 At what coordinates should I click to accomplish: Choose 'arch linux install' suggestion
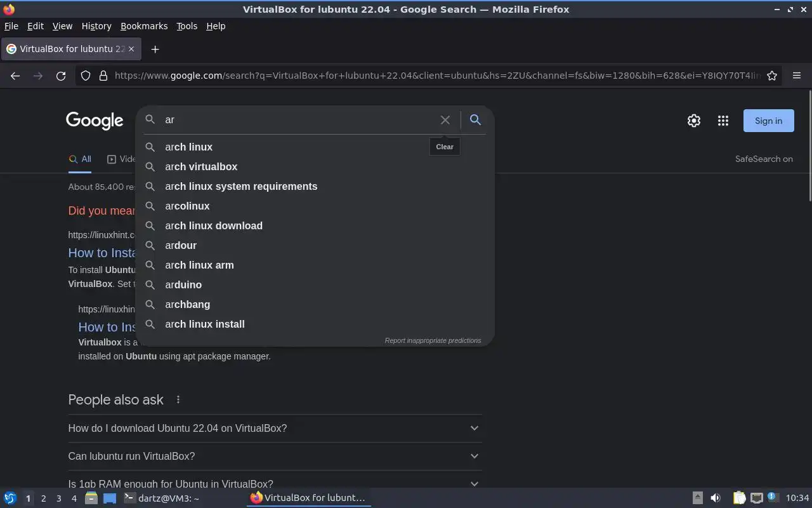coord(315,324)
